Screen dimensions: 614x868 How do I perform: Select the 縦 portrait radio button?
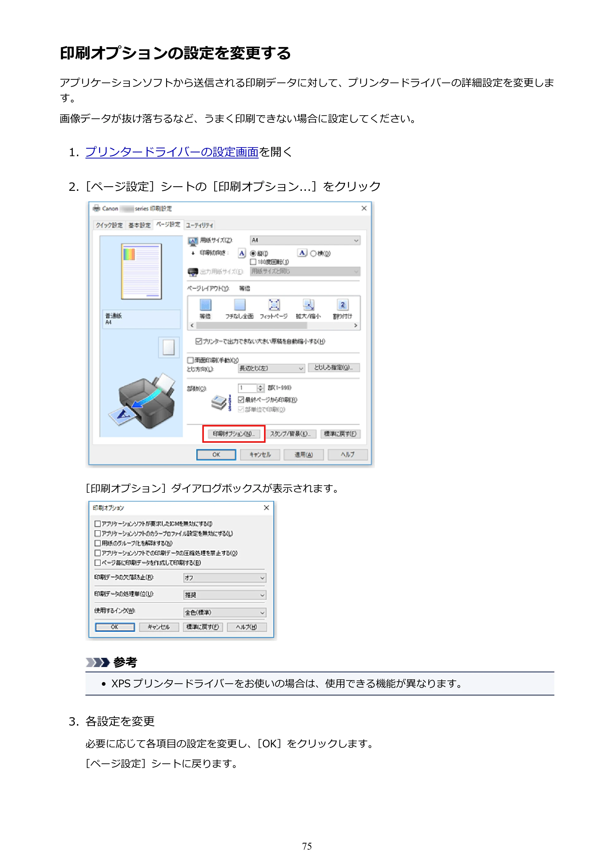pyautogui.click(x=253, y=254)
